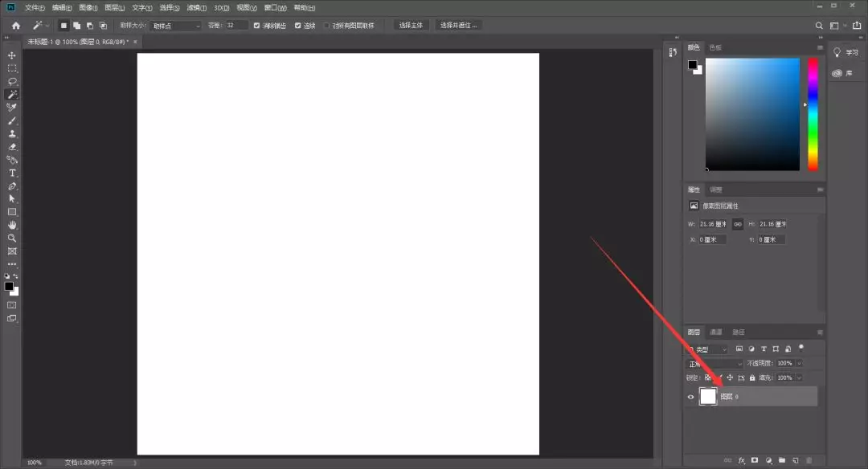This screenshot has width=868, height=469.
Task: Open the 取样点 sample size dropdown
Action: point(176,26)
